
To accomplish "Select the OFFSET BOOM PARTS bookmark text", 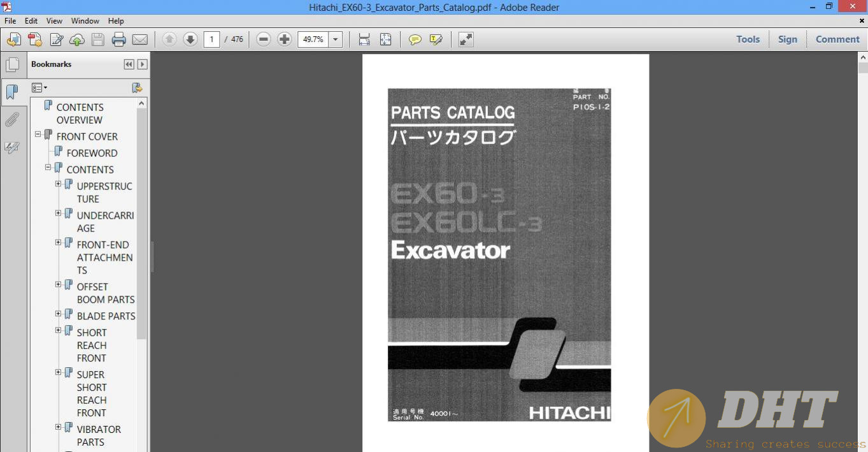I will [x=106, y=293].
